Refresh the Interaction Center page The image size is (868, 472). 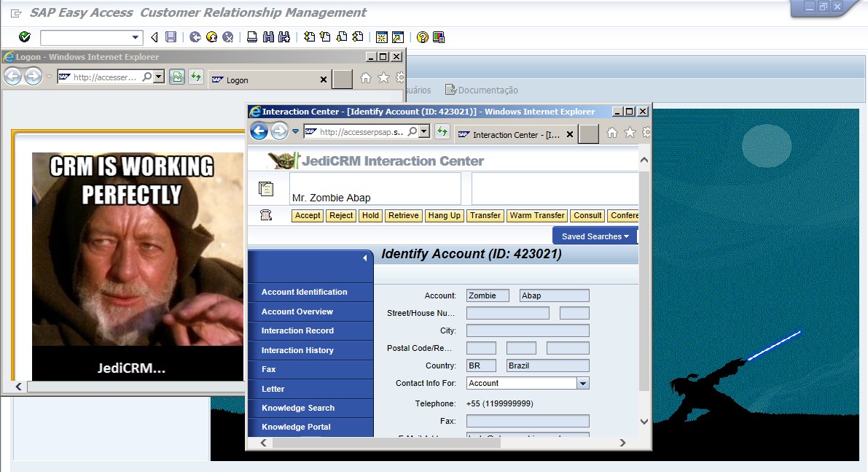click(442, 131)
